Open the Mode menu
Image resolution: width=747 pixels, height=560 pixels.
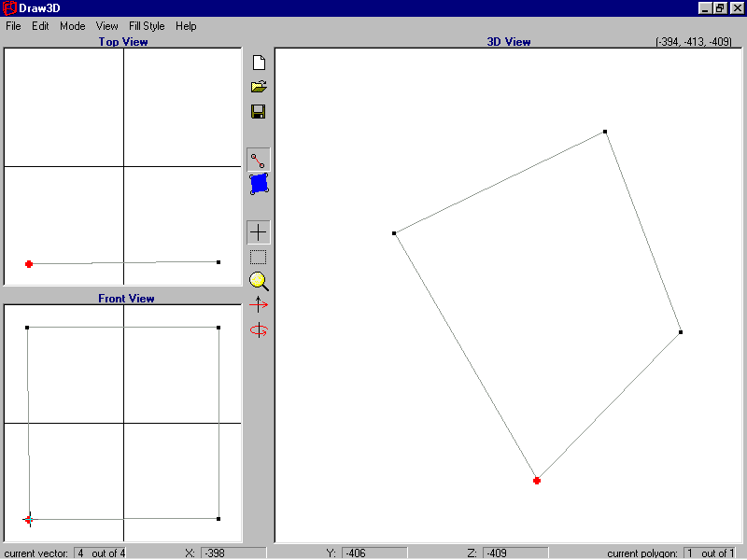(73, 26)
